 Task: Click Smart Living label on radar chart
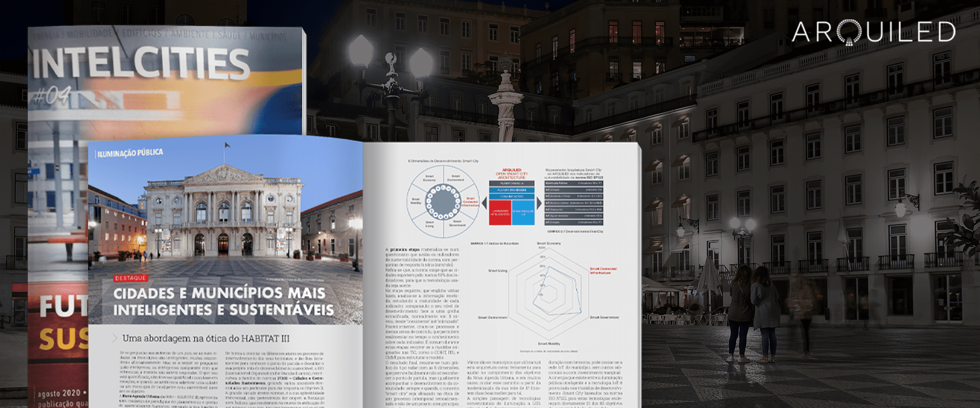[498, 271]
